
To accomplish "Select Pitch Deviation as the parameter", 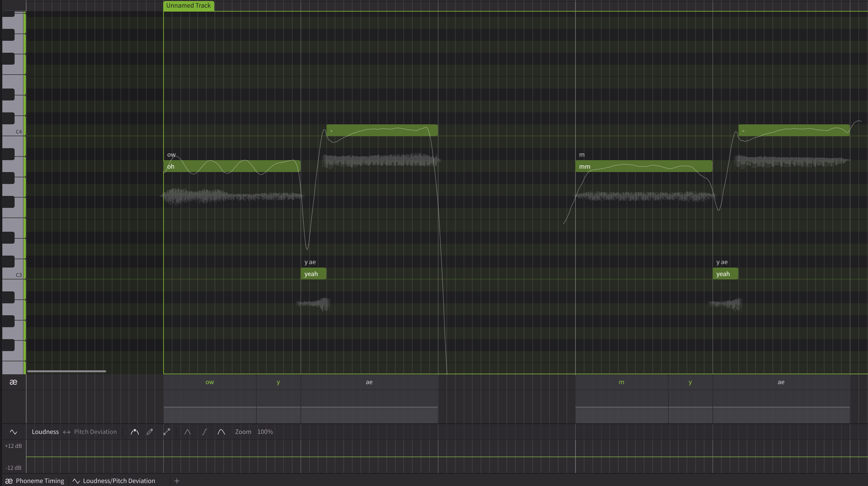I will (x=96, y=432).
